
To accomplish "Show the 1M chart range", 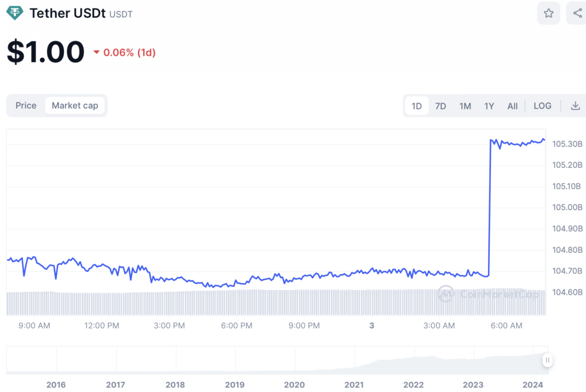I will click(x=465, y=106).
